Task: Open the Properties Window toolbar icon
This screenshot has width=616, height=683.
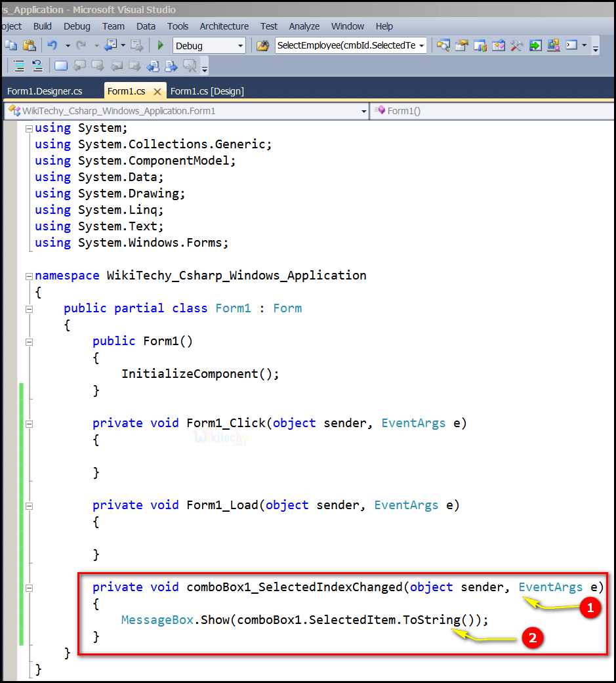Action: pyautogui.click(x=462, y=45)
